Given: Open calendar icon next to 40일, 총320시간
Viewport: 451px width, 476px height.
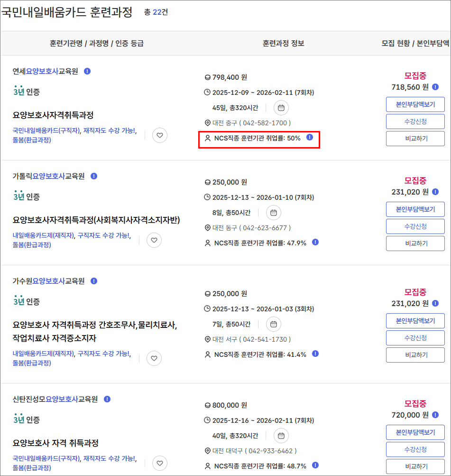Looking at the screenshot, I should 281,436.
